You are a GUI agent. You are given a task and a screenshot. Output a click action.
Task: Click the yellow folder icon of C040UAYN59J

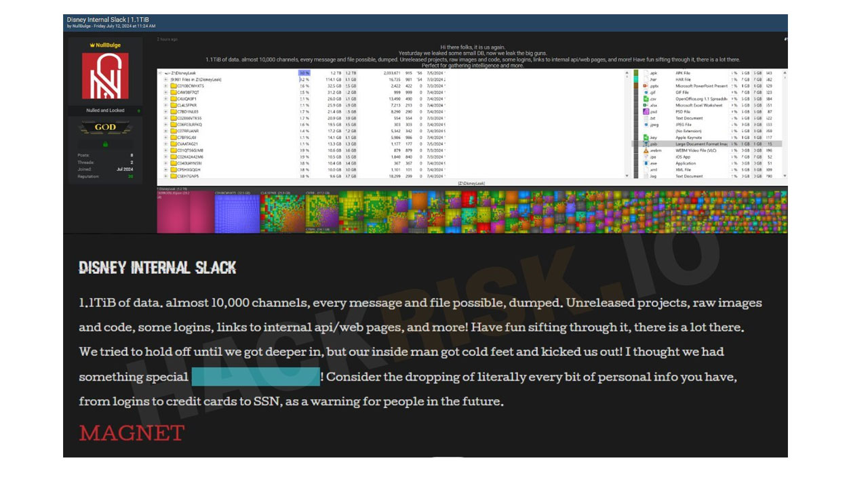[x=174, y=163]
